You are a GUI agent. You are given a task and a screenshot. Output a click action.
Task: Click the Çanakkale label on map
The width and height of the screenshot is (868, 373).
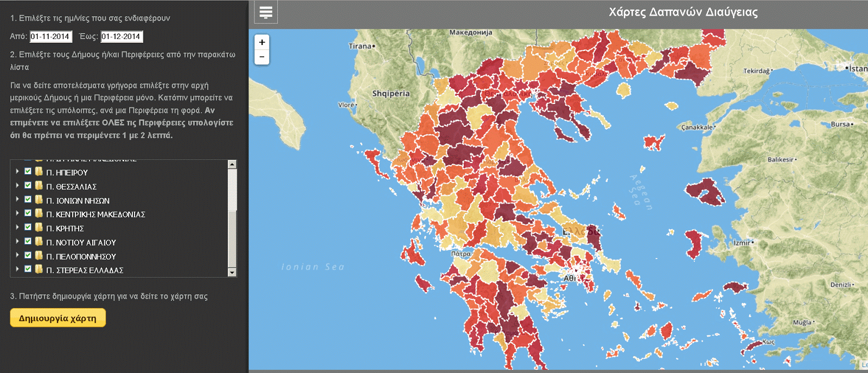(x=698, y=127)
